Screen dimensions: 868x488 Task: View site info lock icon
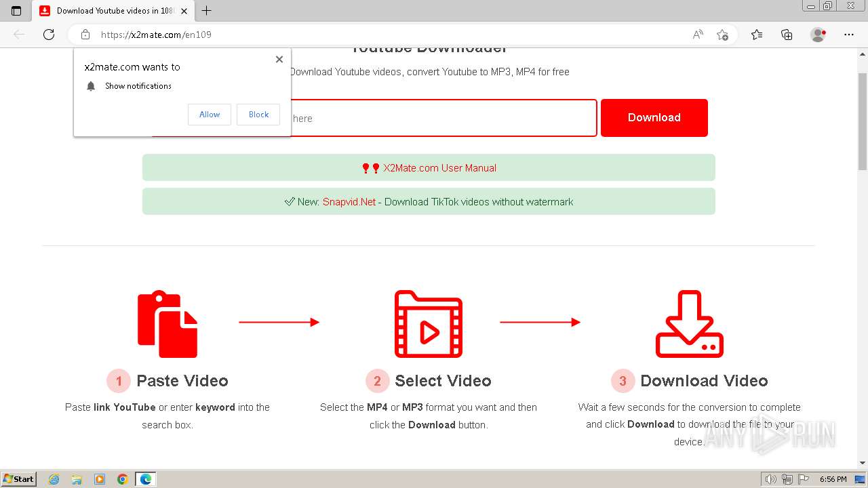85,35
